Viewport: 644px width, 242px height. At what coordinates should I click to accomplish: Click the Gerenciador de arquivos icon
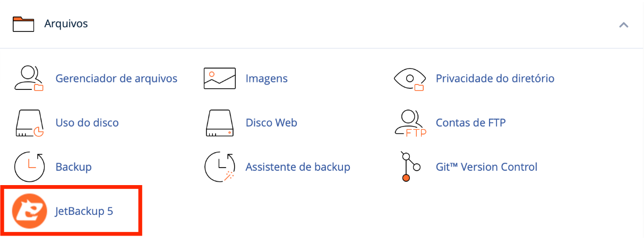coord(28,79)
